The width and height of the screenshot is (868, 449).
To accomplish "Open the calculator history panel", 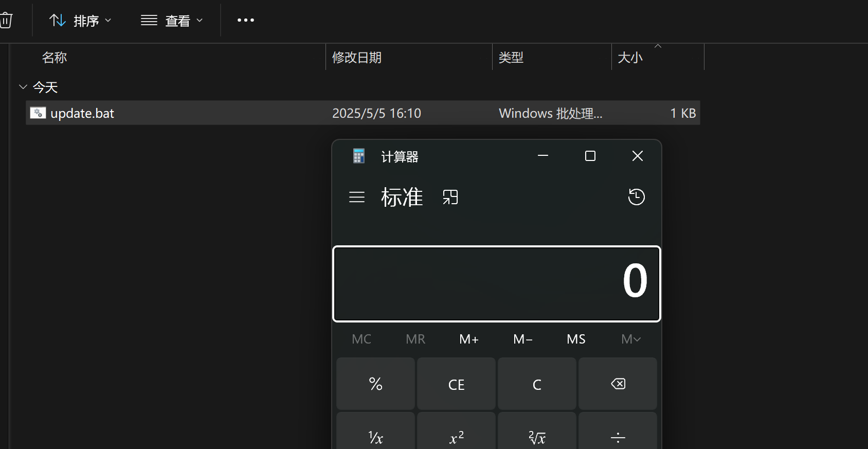I will pyautogui.click(x=637, y=197).
